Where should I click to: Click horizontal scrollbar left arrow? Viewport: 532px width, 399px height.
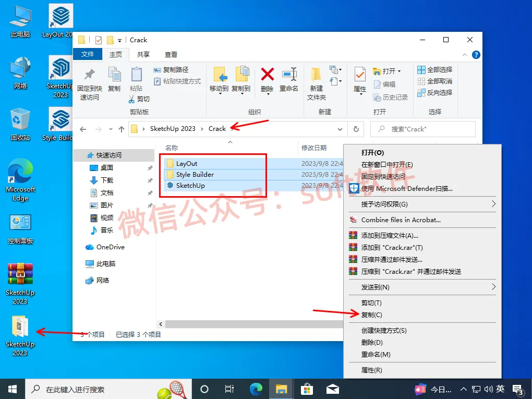tap(161, 324)
